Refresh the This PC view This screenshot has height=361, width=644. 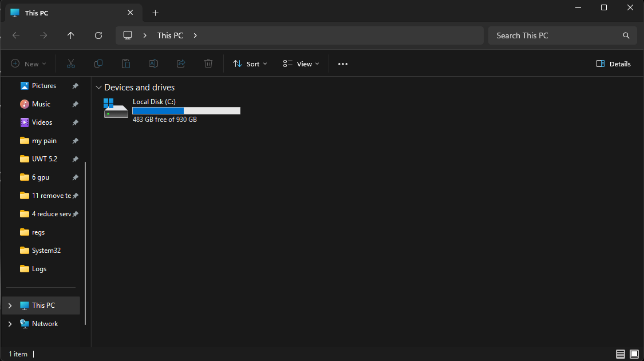[98, 35]
